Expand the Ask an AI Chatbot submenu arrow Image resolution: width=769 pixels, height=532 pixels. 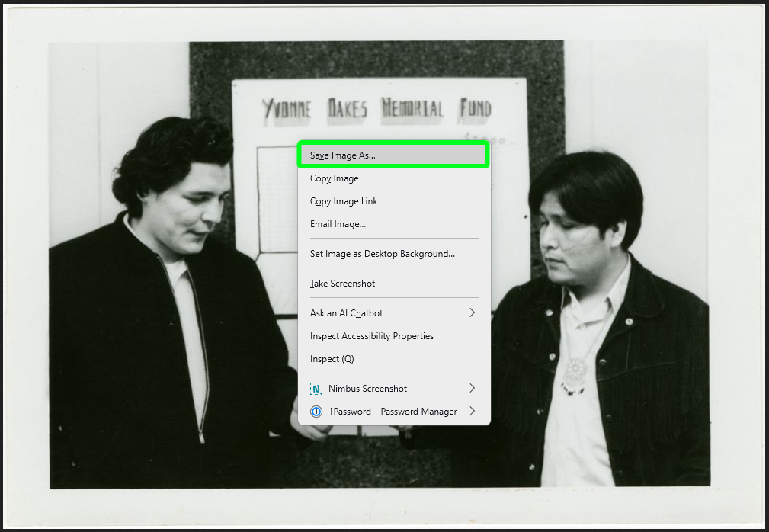pyautogui.click(x=472, y=312)
